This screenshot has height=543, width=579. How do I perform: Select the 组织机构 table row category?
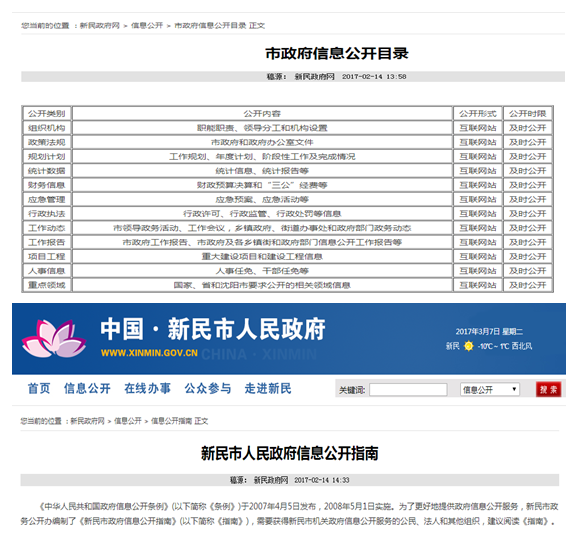click(47, 128)
